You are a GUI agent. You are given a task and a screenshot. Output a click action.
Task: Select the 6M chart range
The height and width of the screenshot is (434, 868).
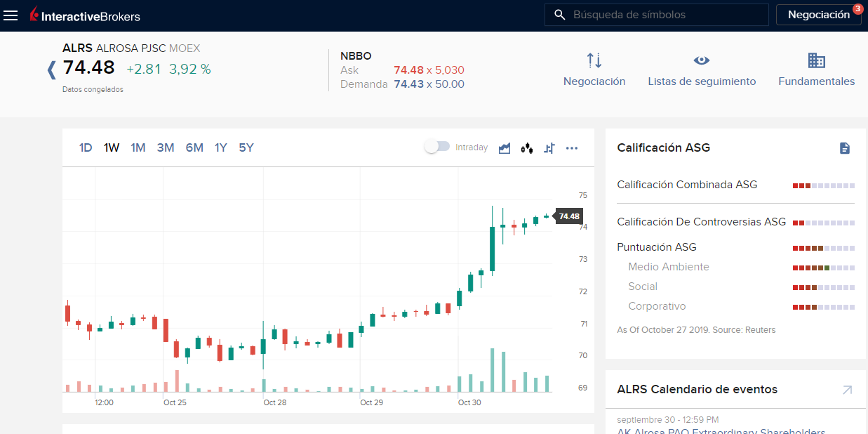[194, 147]
